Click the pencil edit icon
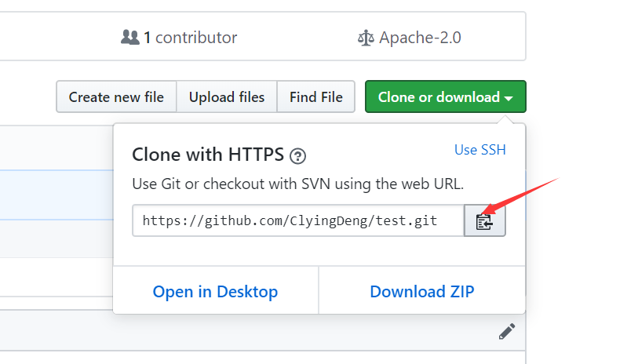The image size is (638, 364). (x=507, y=332)
